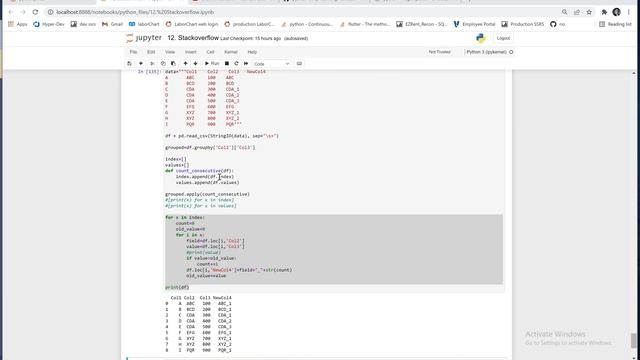Open the dev ssrs bookmark
The width and height of the screenshot is (640, 360).
pyautogui.click(x=83, y=24)
